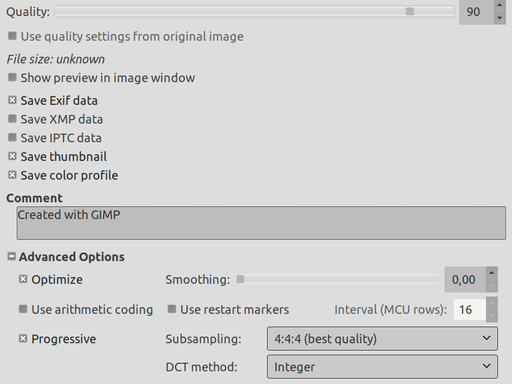Click the File size: unknown text
512x384 pixels.
click(55, 59)
